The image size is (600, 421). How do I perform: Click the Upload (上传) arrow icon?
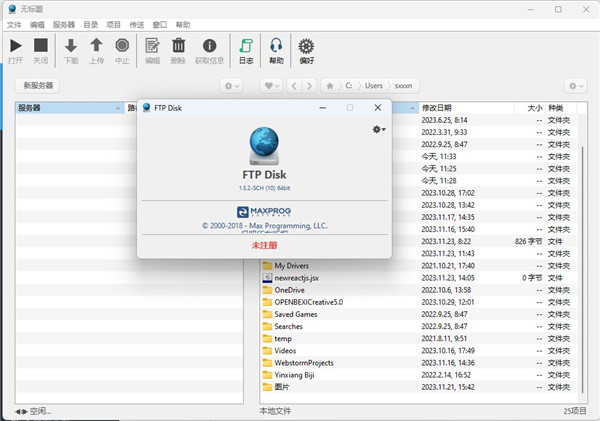point(96,46)
